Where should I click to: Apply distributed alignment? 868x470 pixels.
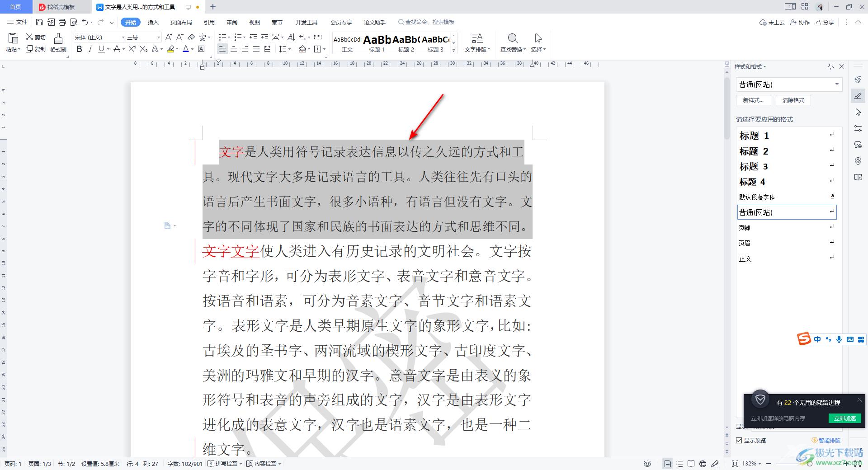point(268,49)
